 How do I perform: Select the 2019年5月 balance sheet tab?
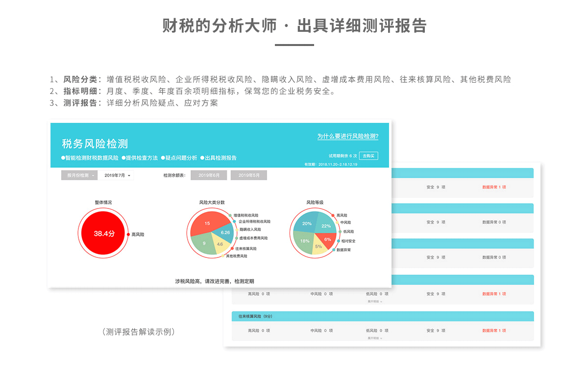pos(249,175)
